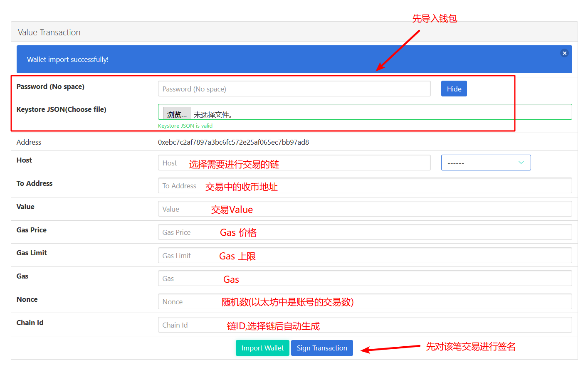
Task: Select the wallet address text shown on the page
Action: [233, 142]
